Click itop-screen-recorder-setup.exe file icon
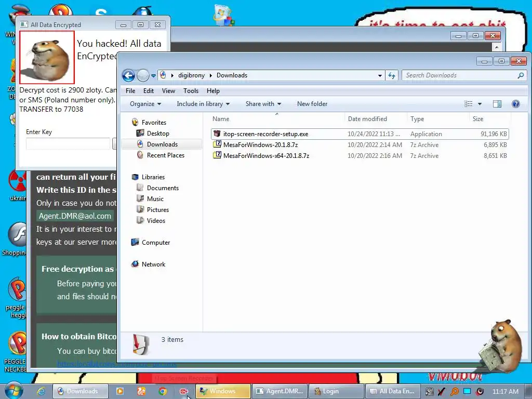 [217, 134]
